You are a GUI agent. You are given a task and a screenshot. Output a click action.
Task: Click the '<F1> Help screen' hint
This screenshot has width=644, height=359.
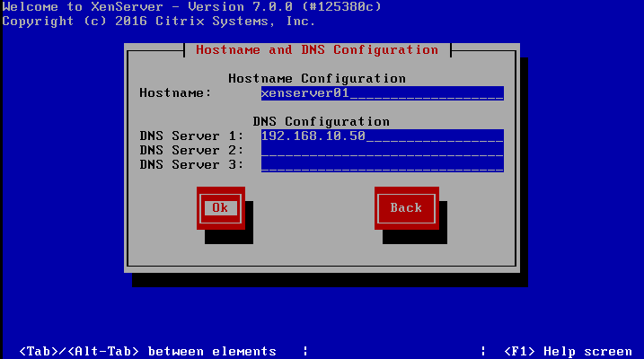pos(568,352)
